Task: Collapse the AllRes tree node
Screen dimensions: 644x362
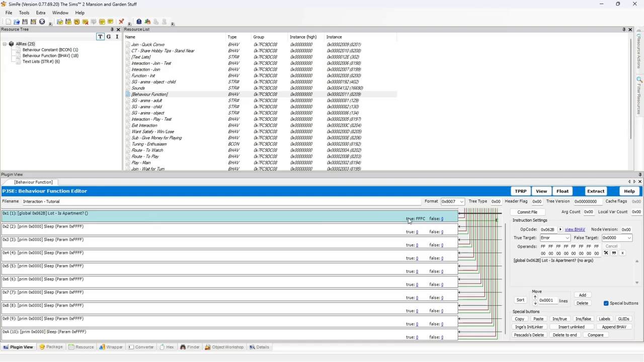Action: click(x=5, y=44)
